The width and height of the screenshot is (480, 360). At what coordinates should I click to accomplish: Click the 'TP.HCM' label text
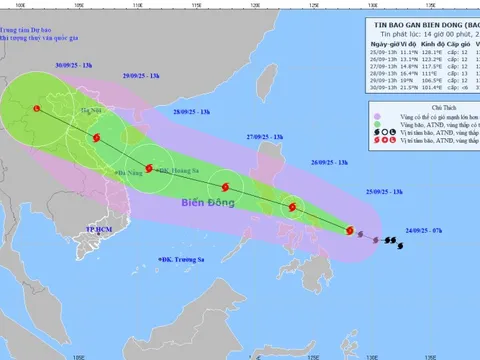(x=99, y=229)
